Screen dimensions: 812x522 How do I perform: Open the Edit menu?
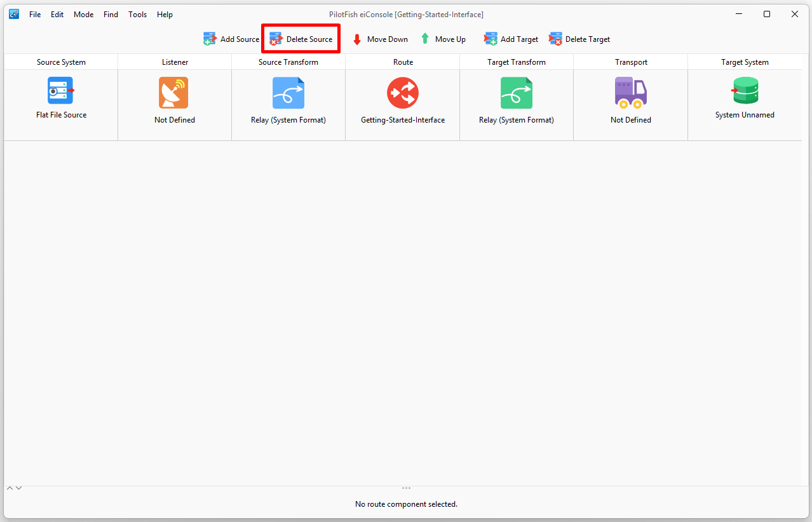(x=57, y=14)
